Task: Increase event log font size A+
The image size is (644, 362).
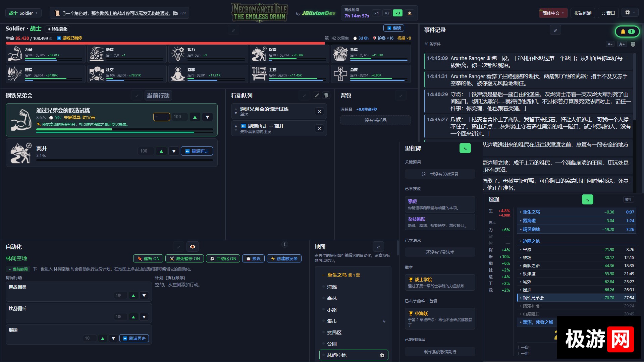Action: click(x=622, y=44)
